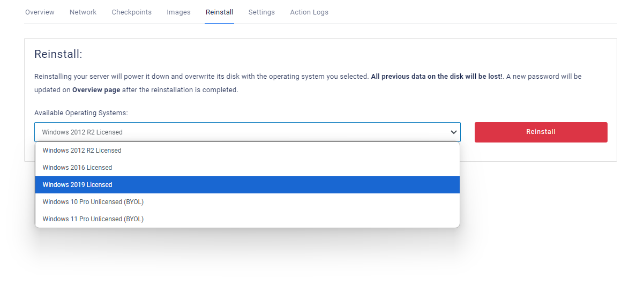Choose Windows 2012 R2 Licensed from the list
The height and width of the screenshot is (285, 644).
[x=82, y=151]
